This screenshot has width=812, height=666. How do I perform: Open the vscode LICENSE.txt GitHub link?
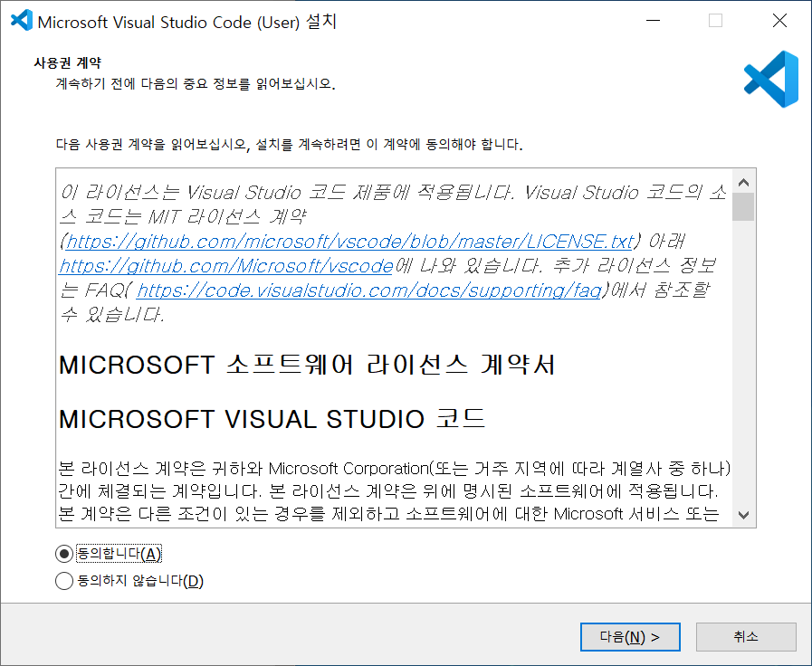(x=350, y=242)
